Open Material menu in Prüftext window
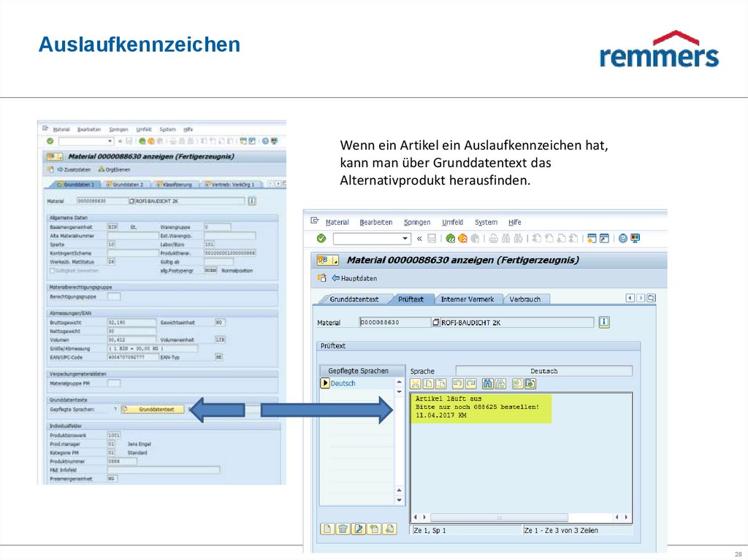Screen dimensions: 748x560 tap(337, 222)
